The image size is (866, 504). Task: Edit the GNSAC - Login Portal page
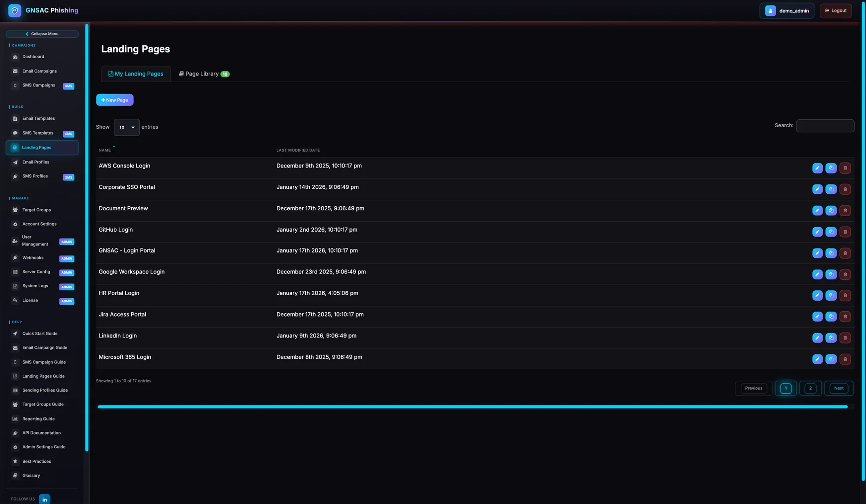coord(817,253)
